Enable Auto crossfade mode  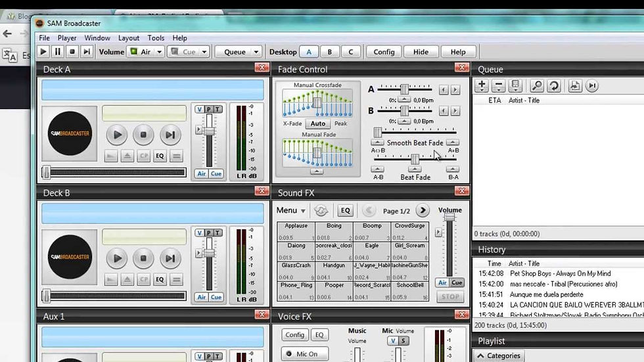pos(318,124)
